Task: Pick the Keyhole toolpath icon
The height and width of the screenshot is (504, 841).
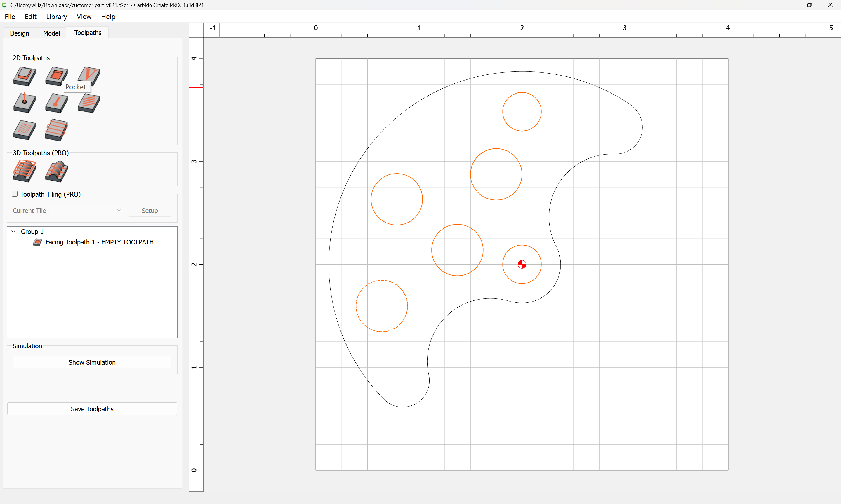Action: pos(56,103)
